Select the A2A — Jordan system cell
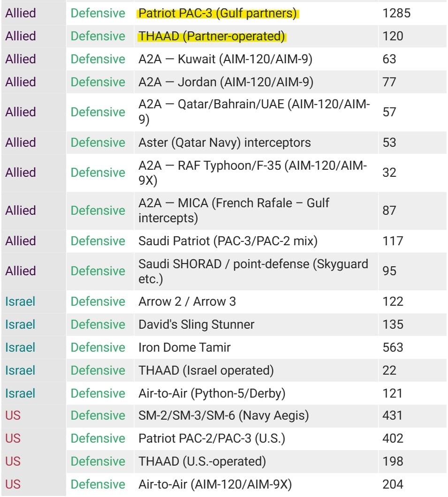Image resolution: width=448 pixels, height=497 pixels. [226, 83]
